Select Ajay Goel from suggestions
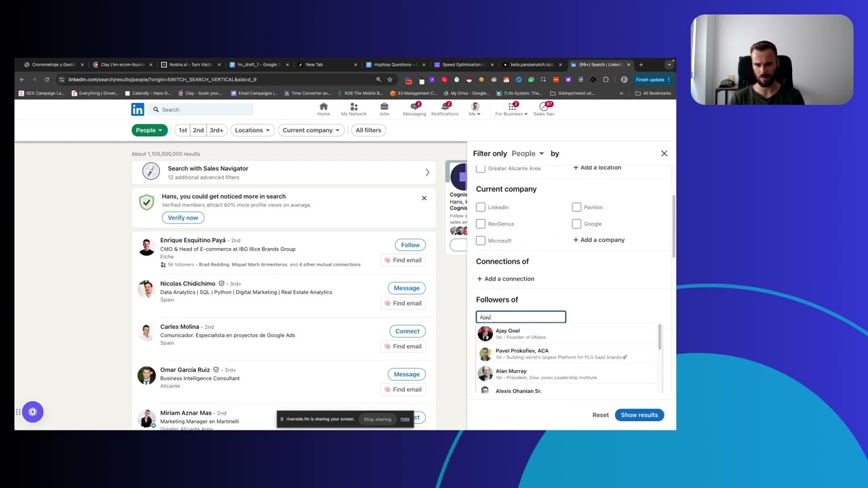The width and height of the screenshot is (868, 488). pos(566,333)
